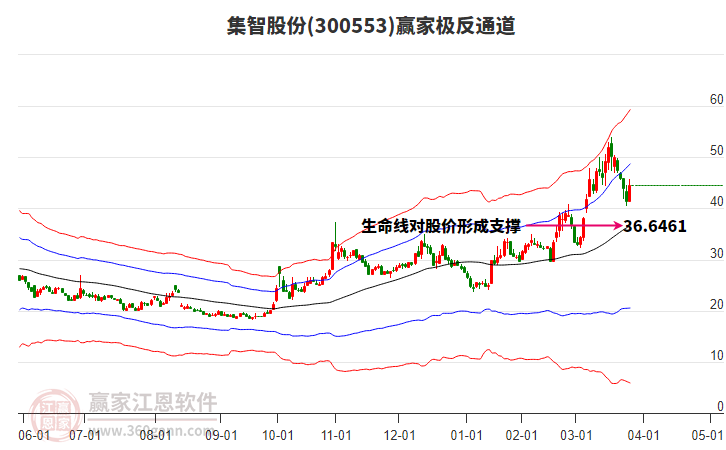Click the 赢家江恩软件 watermark text
This screenshot has width=726, height=450.
[152, 402]
